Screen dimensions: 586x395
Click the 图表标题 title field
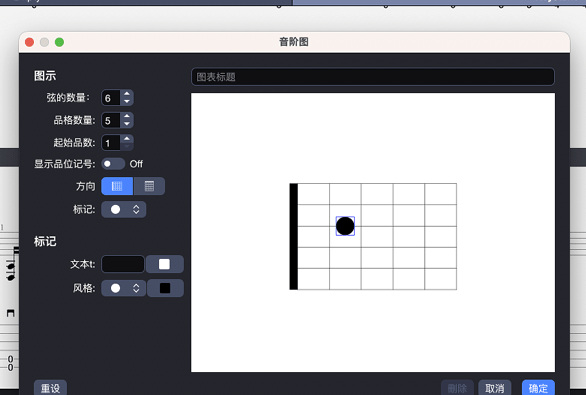point(373,77)
